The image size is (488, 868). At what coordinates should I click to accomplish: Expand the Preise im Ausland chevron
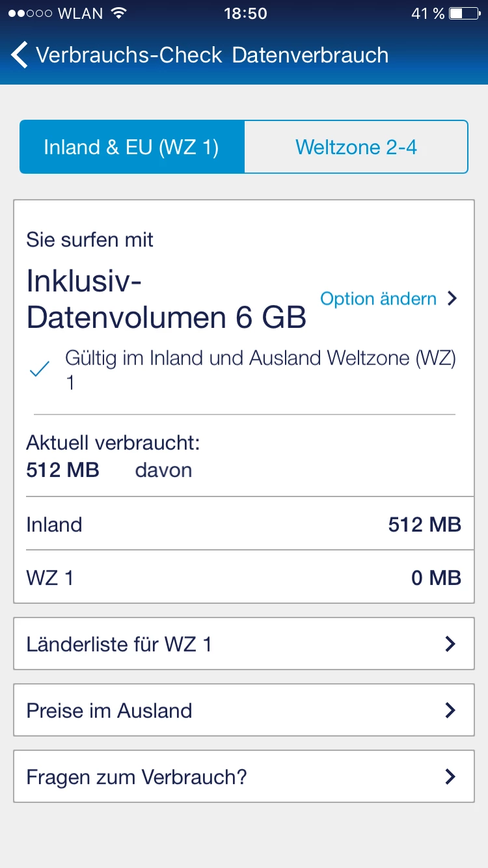pyautogui.click(x=450, y=711)
